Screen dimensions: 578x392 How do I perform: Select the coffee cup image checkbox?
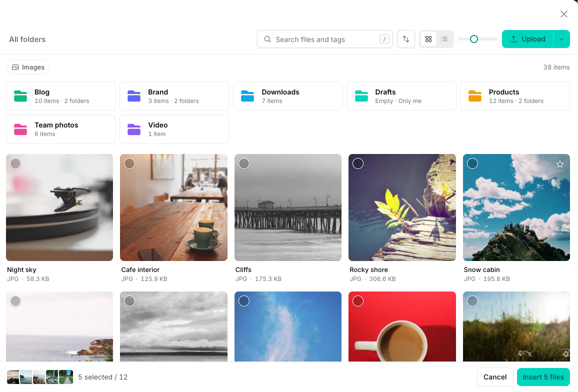(358, 301)
